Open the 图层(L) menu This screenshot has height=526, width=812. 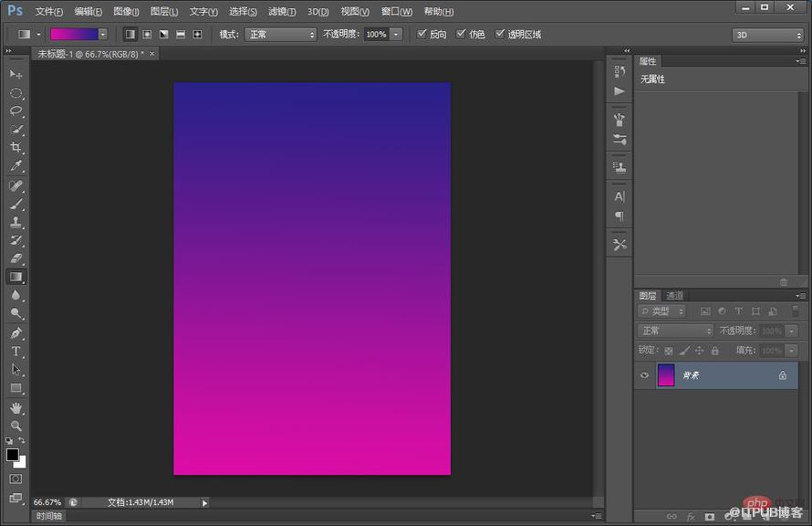pos(163,11)
